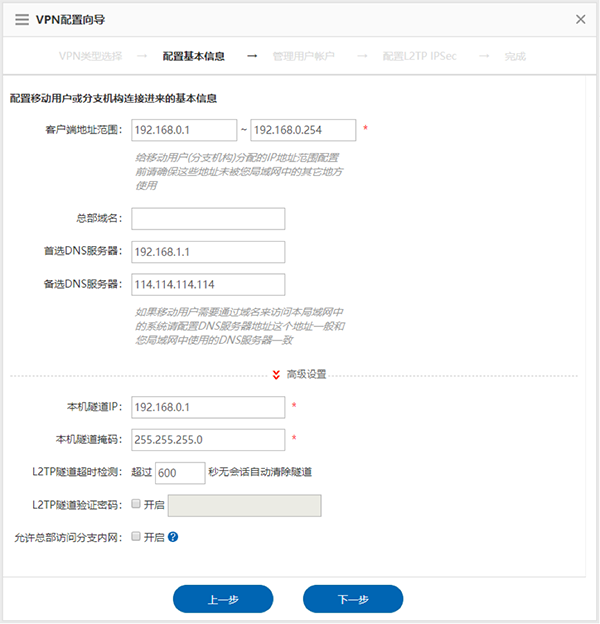Focus the 总部域名 input field

(x=208, y=219)
